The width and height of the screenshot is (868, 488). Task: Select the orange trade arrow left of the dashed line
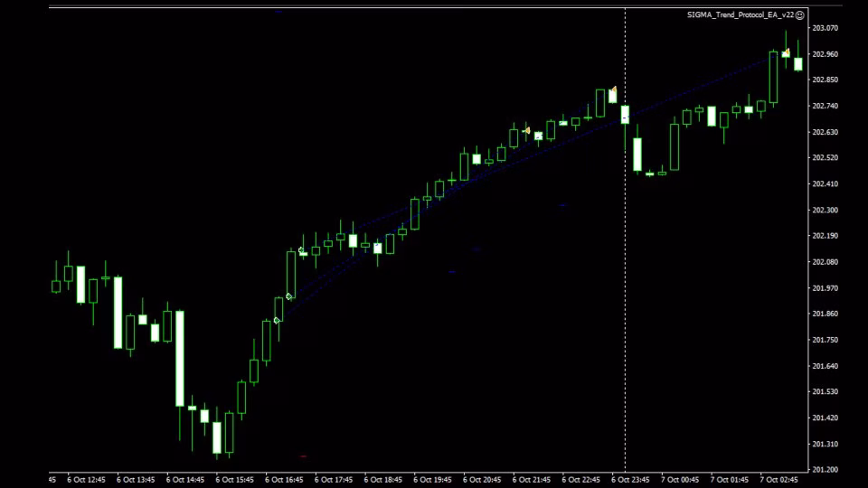coord(614,89)
